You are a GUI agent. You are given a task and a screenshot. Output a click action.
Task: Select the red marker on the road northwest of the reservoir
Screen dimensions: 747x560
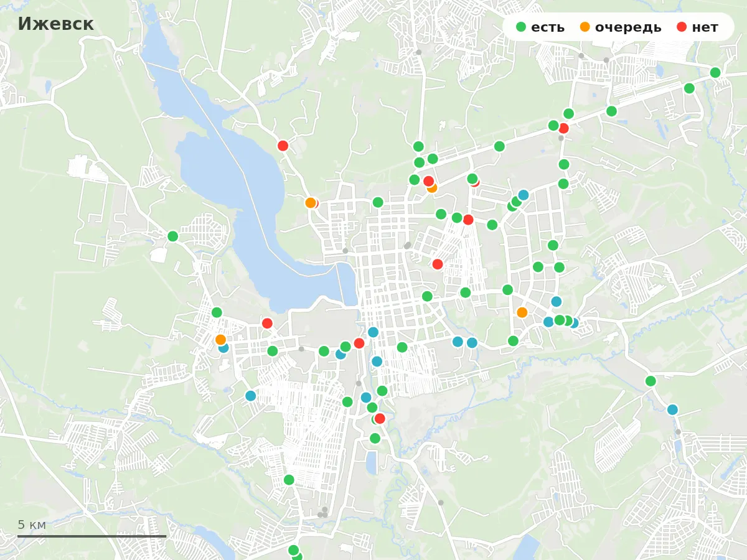click(283, 146)
